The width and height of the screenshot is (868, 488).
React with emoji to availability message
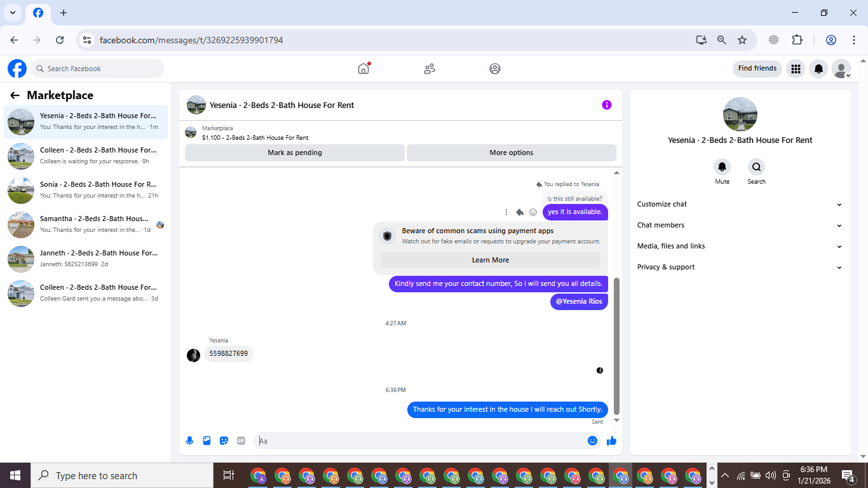[x=533, y=212]
